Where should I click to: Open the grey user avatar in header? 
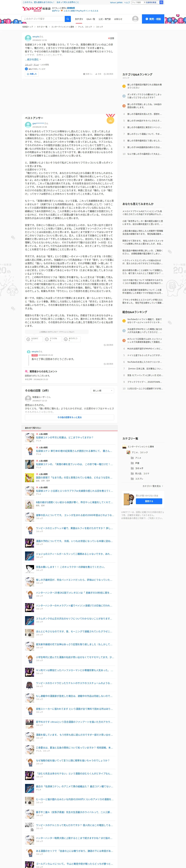click(x=135, y=19)
